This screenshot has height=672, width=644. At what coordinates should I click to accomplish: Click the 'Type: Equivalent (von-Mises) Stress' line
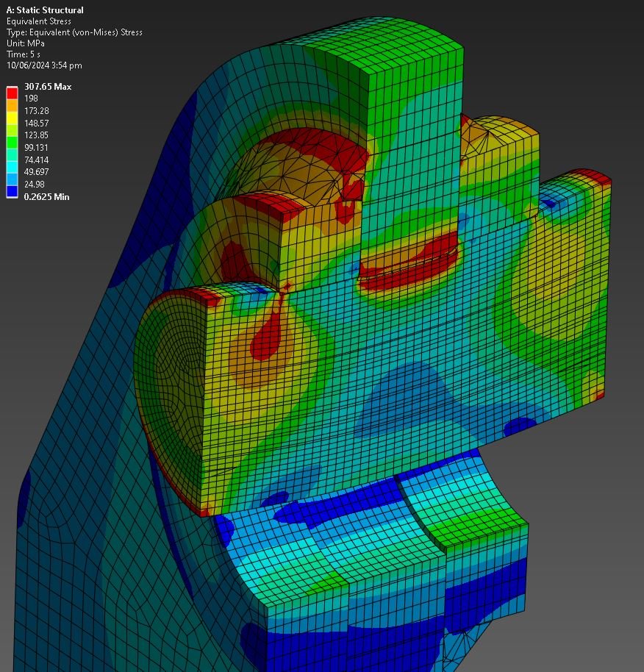(x=74, y=32)
